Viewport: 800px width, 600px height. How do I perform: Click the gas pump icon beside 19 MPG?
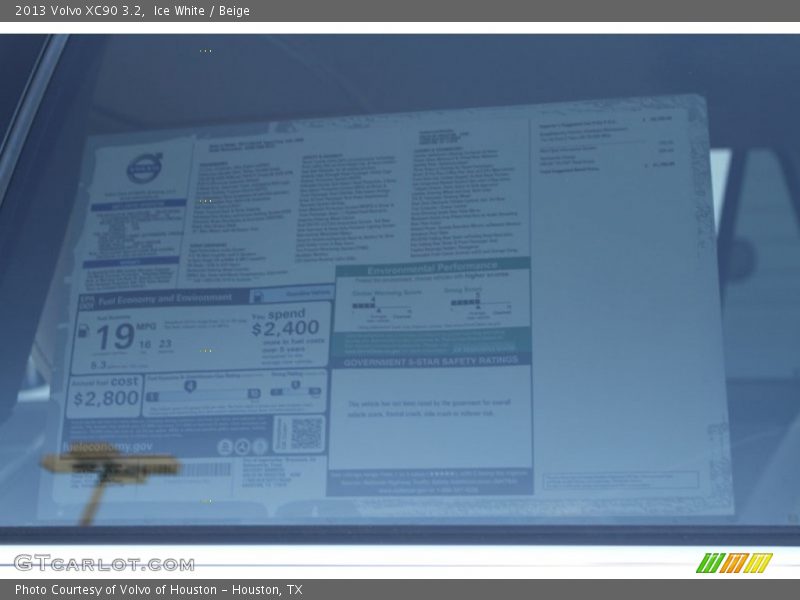[x=83, y=331]
